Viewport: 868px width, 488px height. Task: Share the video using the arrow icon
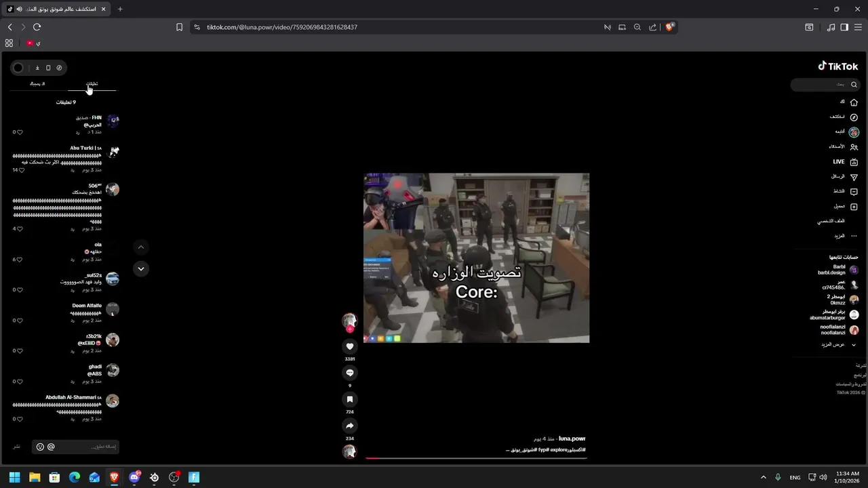(x=350, y=426)
